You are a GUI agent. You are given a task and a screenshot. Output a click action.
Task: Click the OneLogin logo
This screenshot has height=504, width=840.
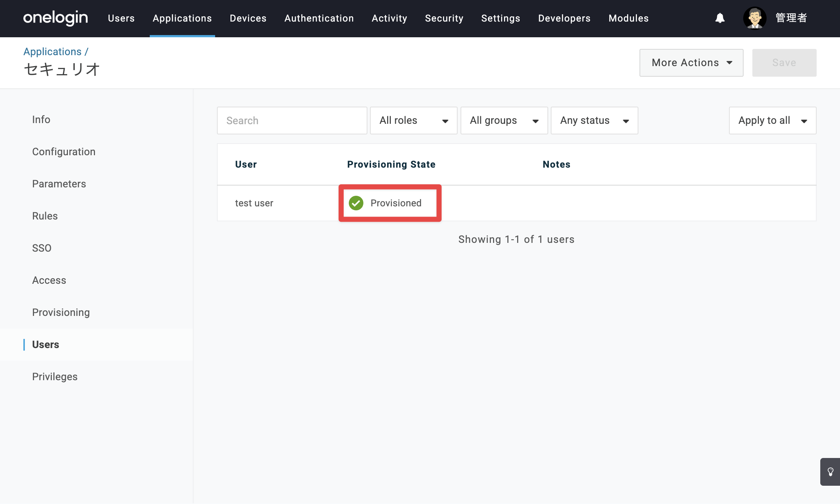coord(56,18)
